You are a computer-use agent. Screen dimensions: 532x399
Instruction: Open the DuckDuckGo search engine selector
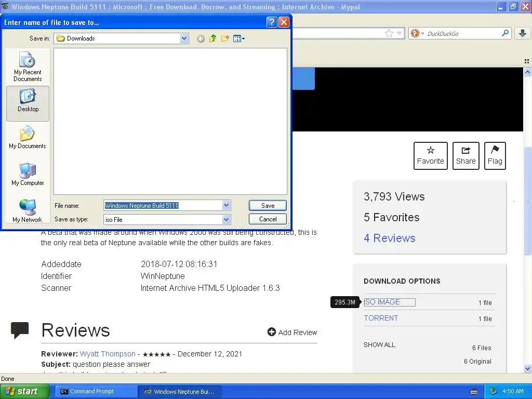(x=417, y=33)
